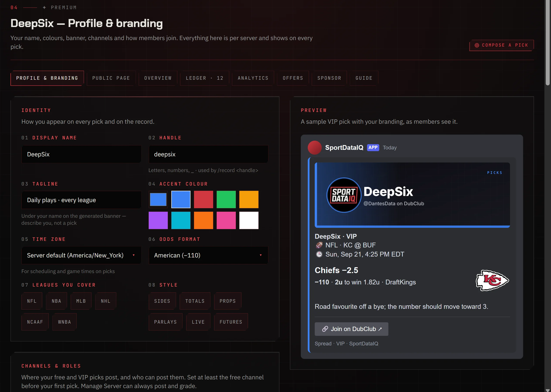Toggle the Sides style chip

tap(162, 301)
